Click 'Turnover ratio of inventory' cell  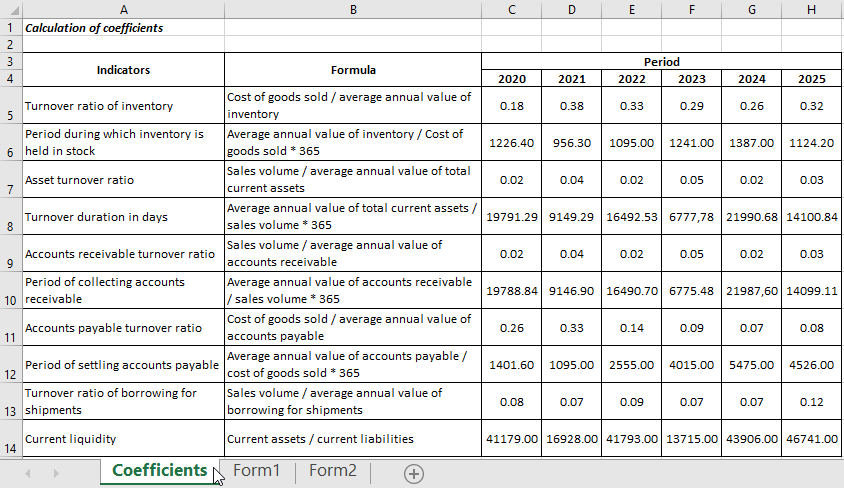click(x=123, y=105)
